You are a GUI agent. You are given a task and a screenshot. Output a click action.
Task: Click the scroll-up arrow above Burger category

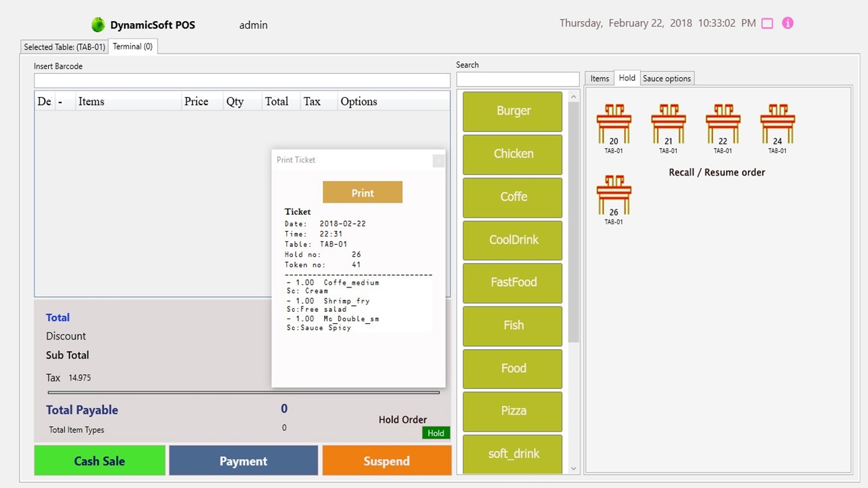(573, 96)
